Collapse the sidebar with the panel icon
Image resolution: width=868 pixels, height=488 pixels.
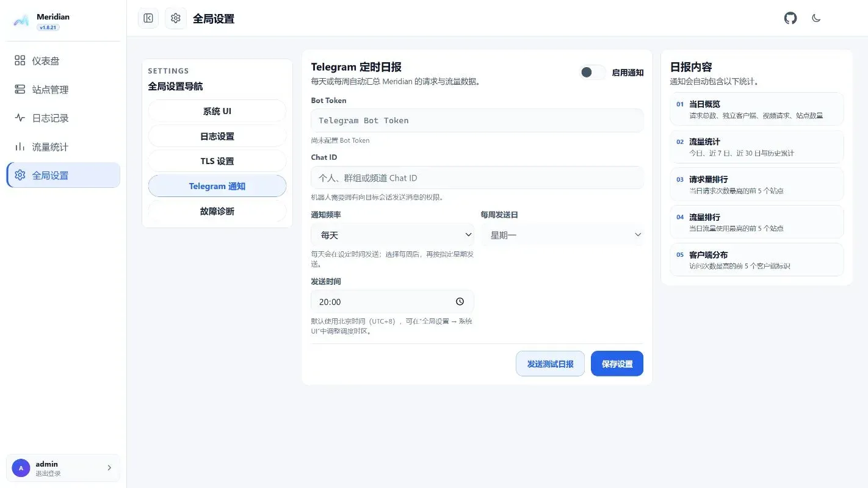148,18
